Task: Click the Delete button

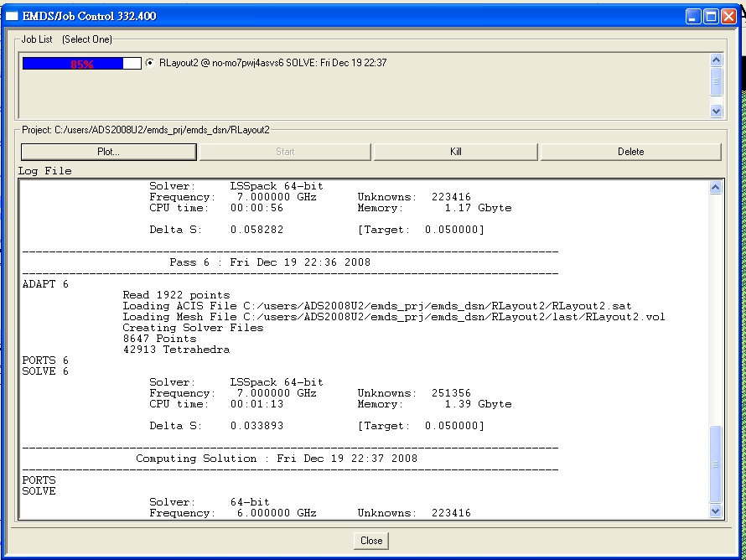Action: pyautogui.click(x=630, y=152)
